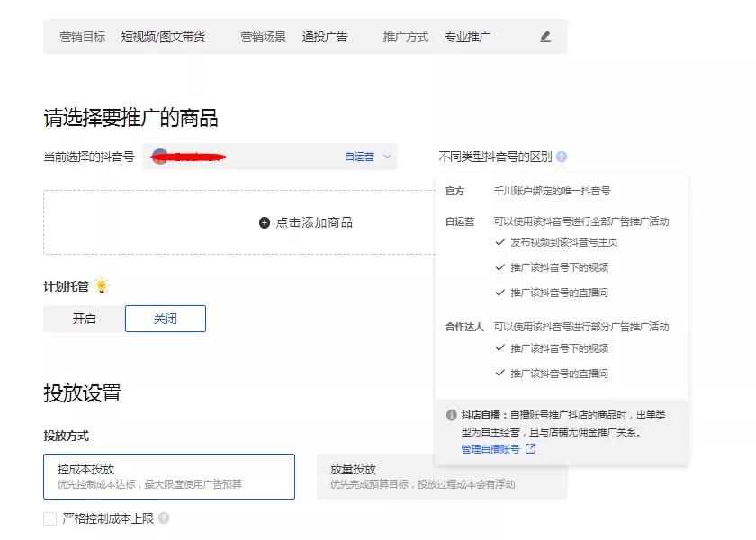Enable the 严格控制成本上限 checkbox
Viewport: 756px width, 540px height.
click(x=50, y=518)
